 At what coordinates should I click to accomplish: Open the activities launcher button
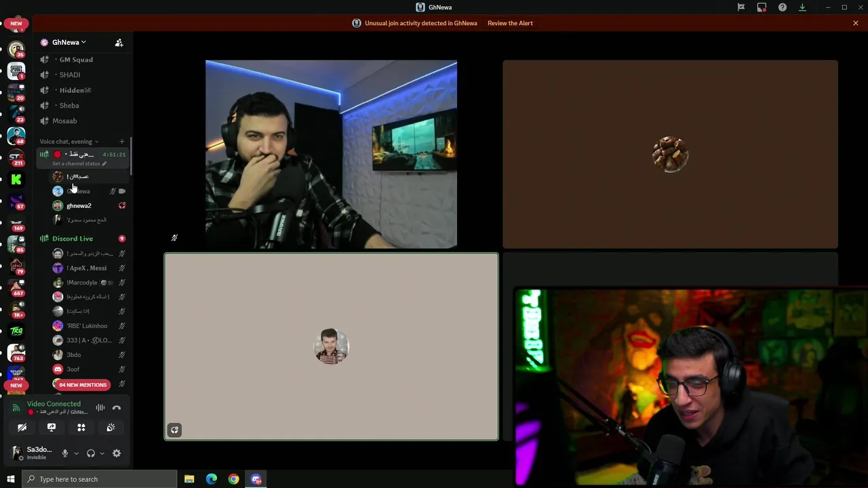[x=81, y=428]
